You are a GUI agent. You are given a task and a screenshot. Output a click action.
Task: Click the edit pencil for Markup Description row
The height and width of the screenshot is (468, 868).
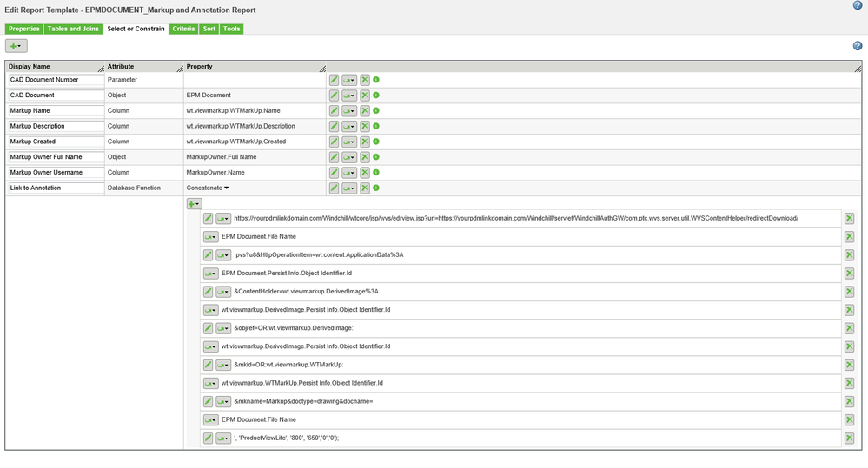335,127
